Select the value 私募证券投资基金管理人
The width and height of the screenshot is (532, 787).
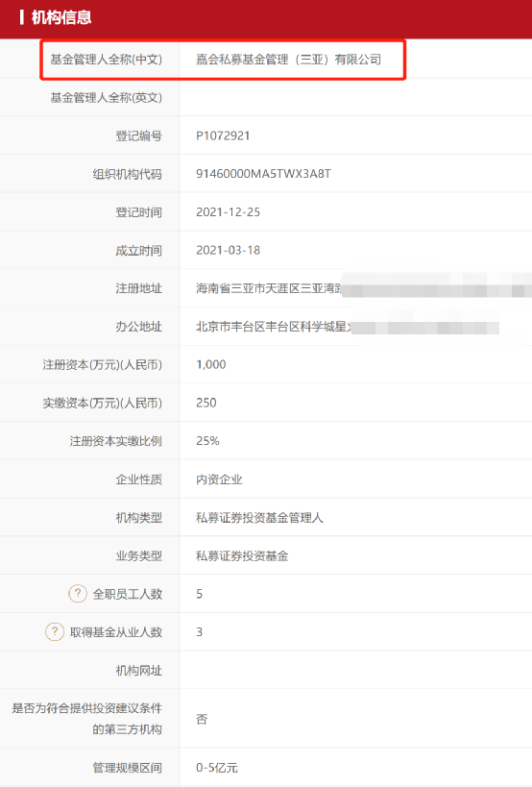pos(259,518)
